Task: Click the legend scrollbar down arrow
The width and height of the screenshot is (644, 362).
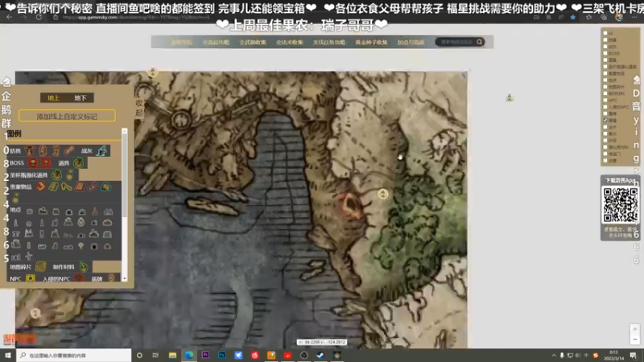Action: (125, 278)
